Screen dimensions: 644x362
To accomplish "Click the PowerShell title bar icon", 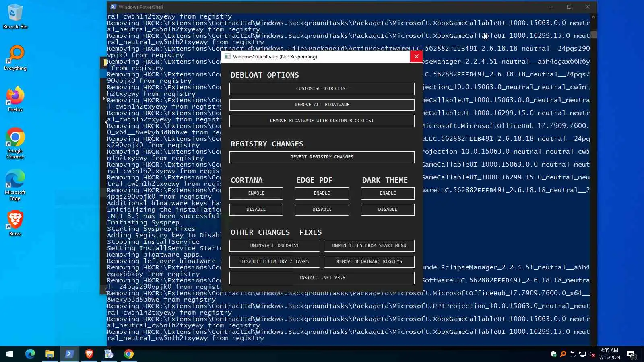I will (x=114, y=7).
